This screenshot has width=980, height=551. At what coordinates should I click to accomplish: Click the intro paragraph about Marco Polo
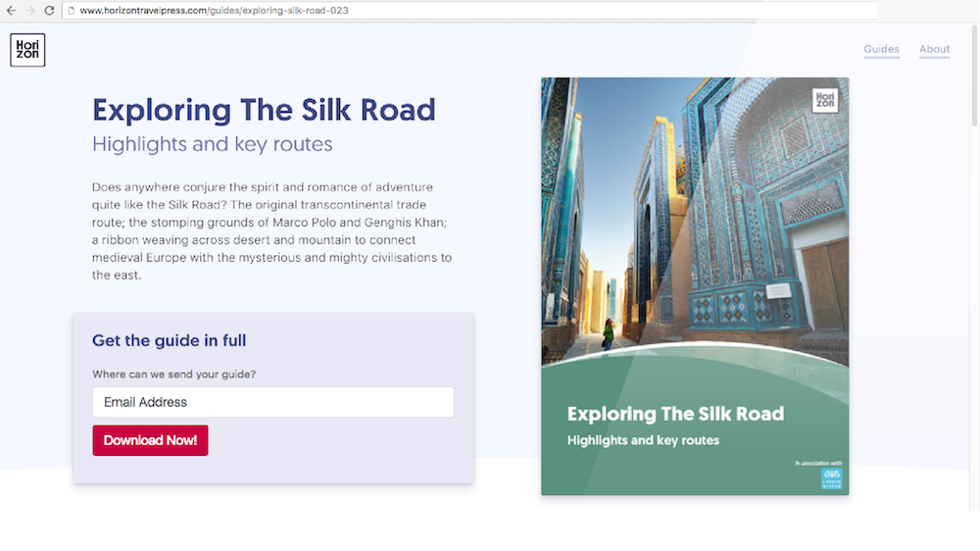pos(271,230)
